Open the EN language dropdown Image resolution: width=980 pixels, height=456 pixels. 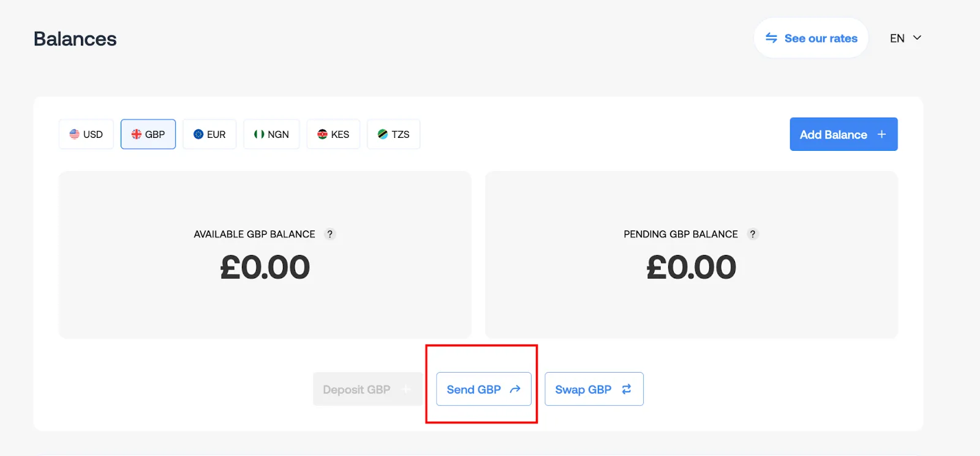tap(905, 38)
